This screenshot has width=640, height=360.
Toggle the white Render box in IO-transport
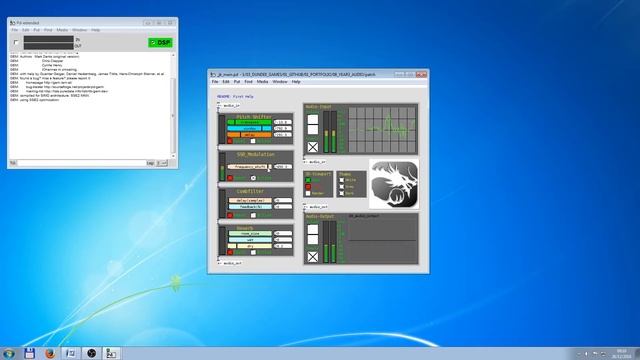308,193
